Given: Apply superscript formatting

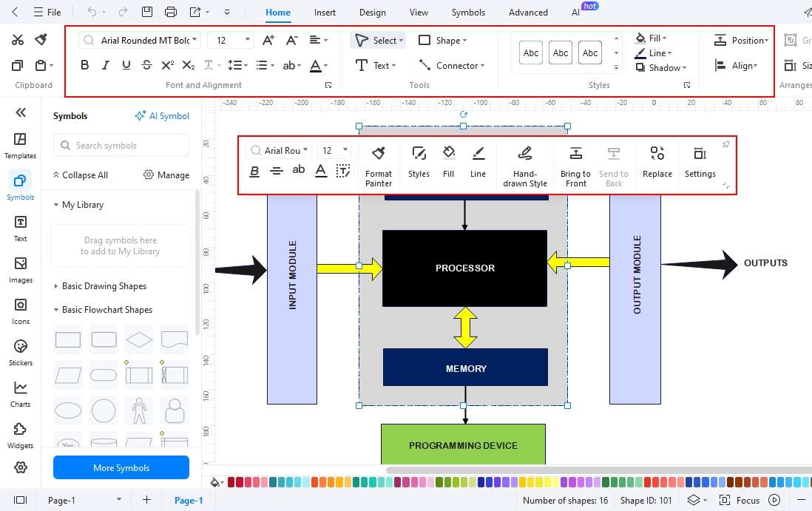Looking at the screenshot, I should (x=167, y=65).
